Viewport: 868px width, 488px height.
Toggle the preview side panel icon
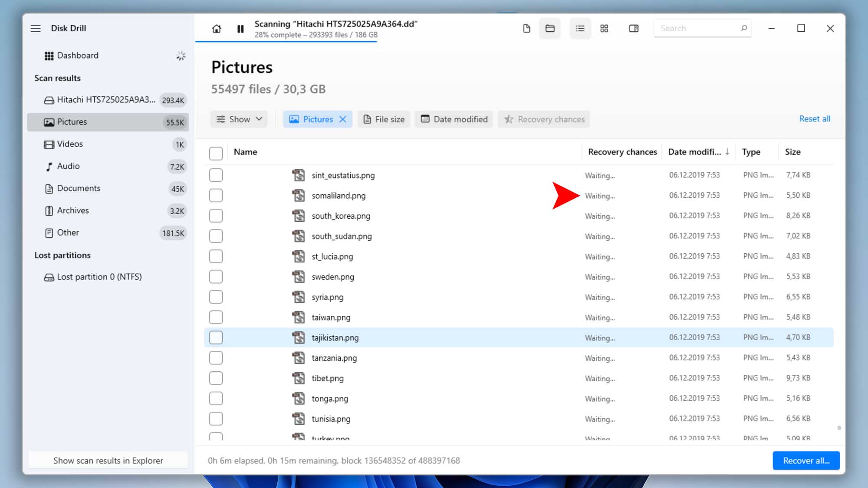pos(634,29)
